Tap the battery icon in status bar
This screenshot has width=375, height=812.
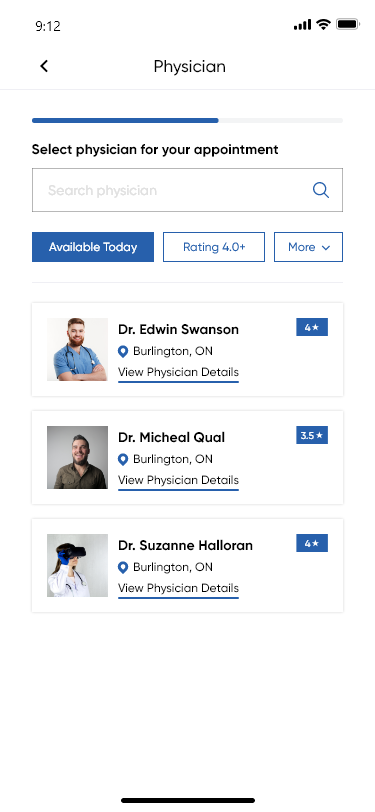coord(348,24)
